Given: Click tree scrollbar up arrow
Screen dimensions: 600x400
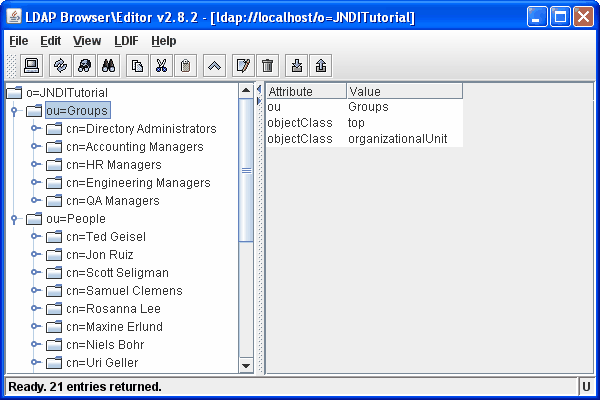Looking at the screenshot, I should click(x=246, y=91).
